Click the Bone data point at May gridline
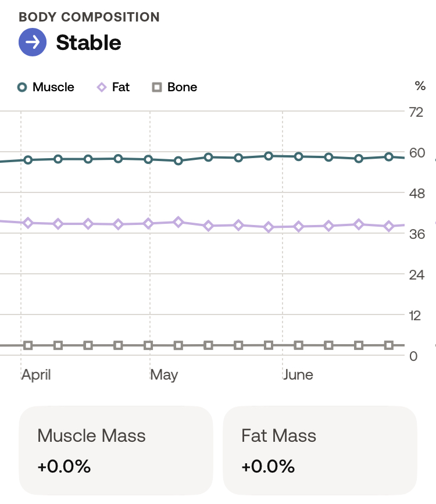Image resolution: width=436 pixels, height=504 pixels. click(x=148, y=345)
